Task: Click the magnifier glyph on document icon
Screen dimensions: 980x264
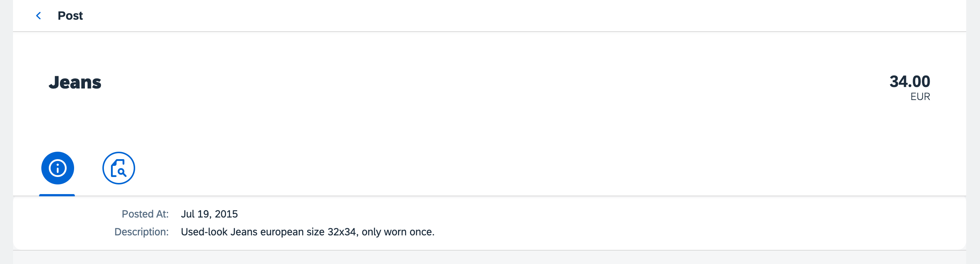Action: 122,172
